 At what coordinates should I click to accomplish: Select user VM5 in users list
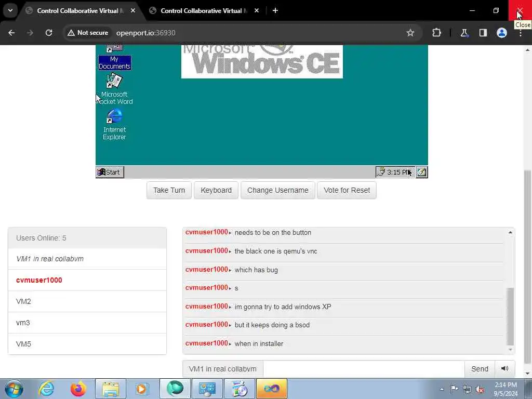(x=87, y=344)
